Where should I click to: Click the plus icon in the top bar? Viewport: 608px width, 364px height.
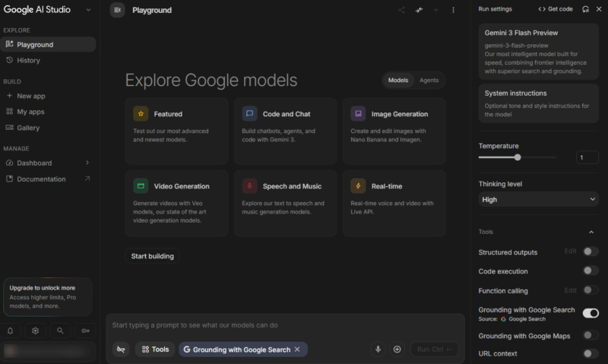click(436, 10)
